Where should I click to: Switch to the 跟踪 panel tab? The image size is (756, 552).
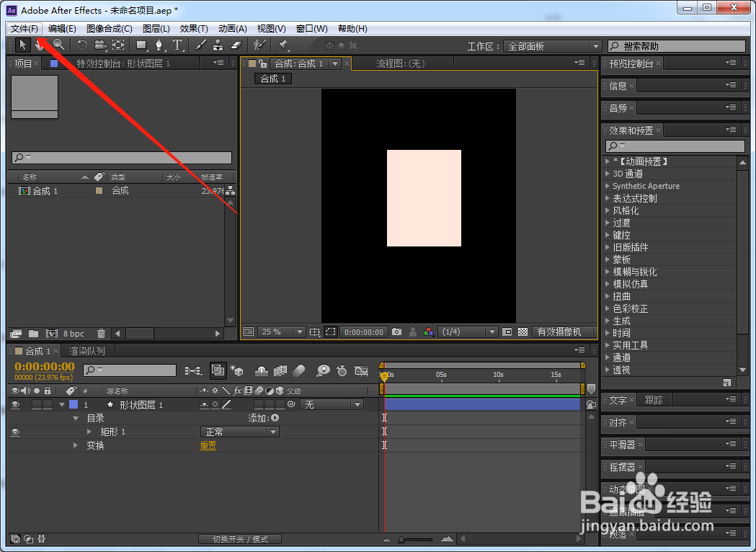654,400
